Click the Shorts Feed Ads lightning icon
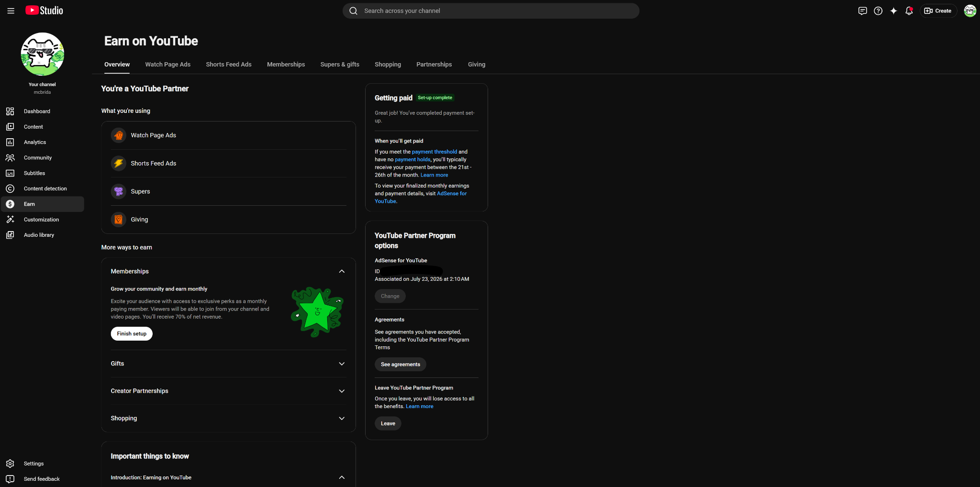The height and width of the screenshot is (487, 980). click(x=119, y=163)
